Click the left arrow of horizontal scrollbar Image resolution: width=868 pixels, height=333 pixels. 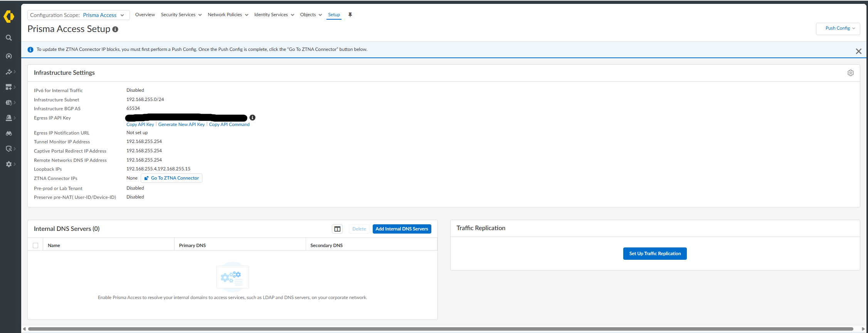[24, 329]
